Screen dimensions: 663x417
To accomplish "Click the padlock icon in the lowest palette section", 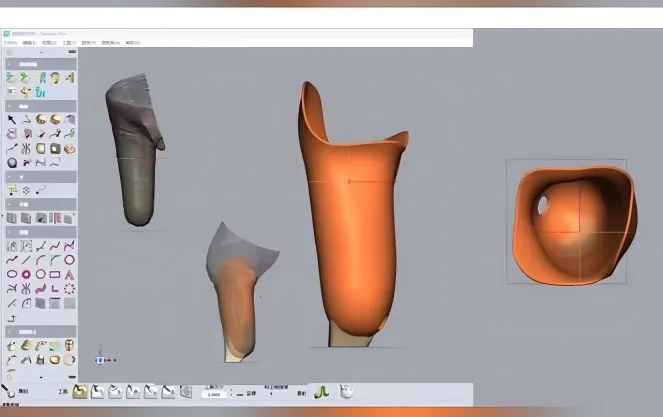I will [41, 359].
